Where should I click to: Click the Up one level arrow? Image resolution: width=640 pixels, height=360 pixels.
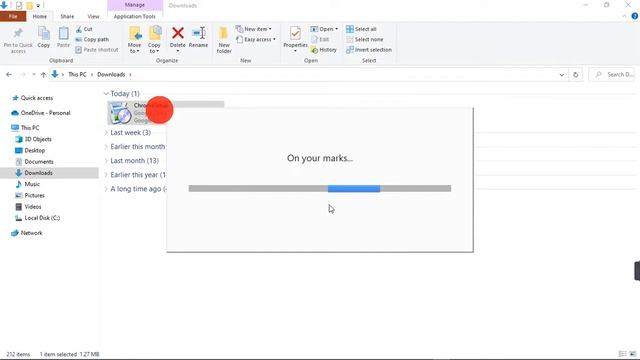pos(43,75)
